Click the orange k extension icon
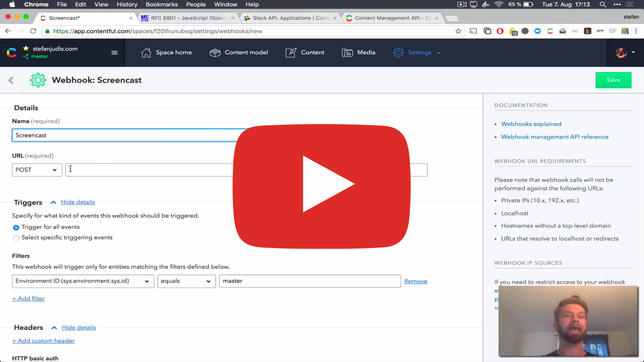The height and width of the screenshot is (362, 644). 587,31
